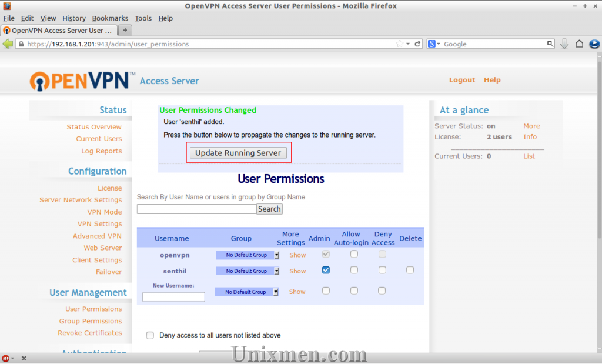Click the OpenVPN logo

82,81
